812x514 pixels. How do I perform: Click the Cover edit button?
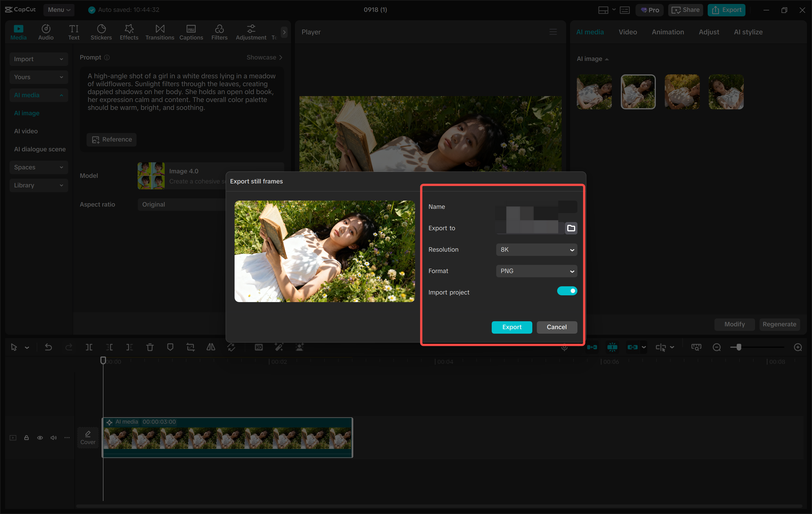[88, 437]
